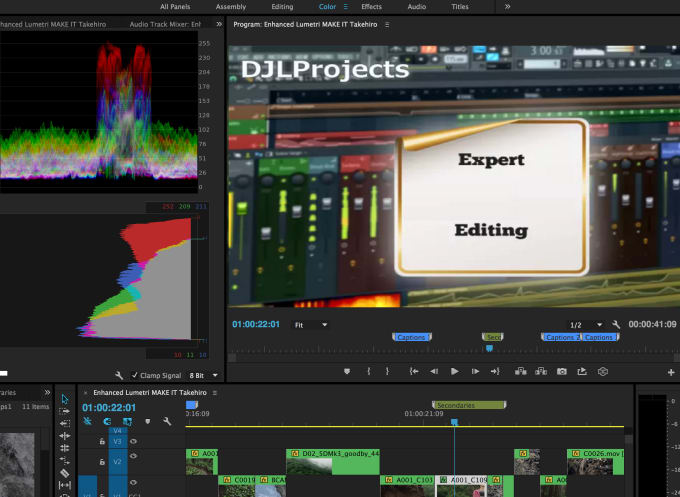Expand scopes panel tab overflow chevrons
The width and height of the screenshot is (680, 497).
(219, 24)
